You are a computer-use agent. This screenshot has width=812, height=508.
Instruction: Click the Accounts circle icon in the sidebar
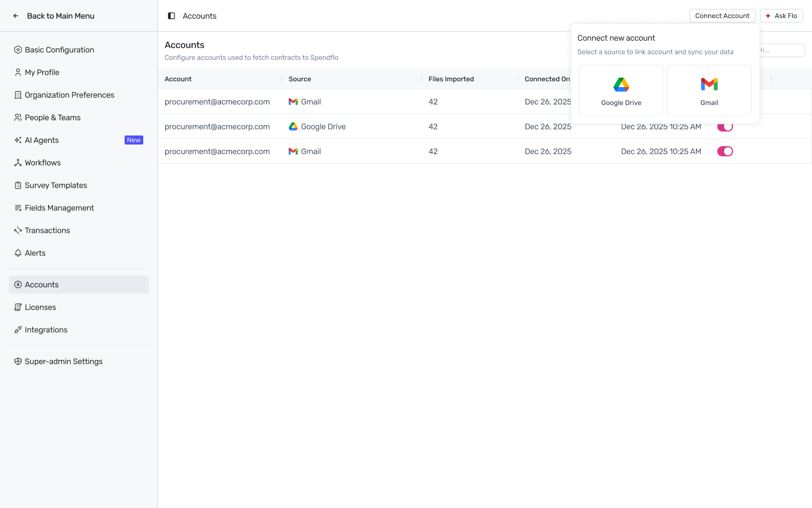pos(18,285)
